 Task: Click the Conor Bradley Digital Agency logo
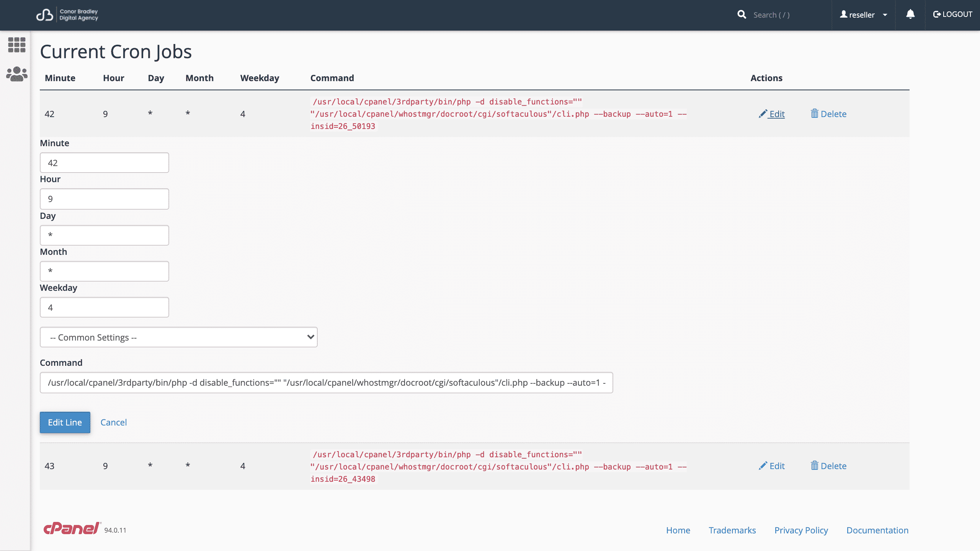click(x=67, y=15)
